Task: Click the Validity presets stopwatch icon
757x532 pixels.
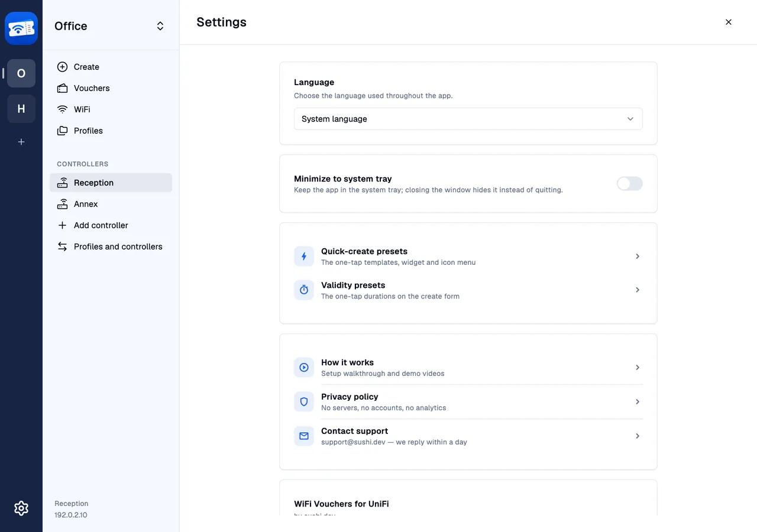Action: [x=304, y=290]
